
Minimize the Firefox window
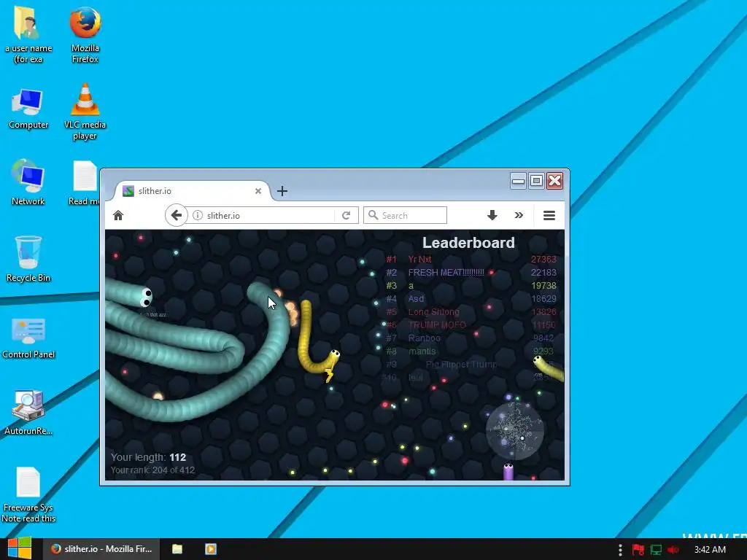pyautogui.click(x=518, y=181)
